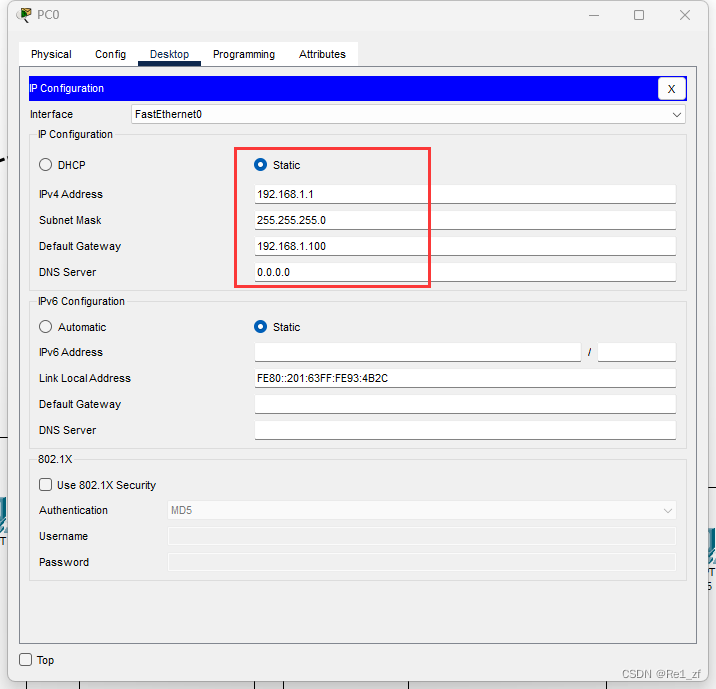Maximize the PC0 window
Image resolution: width=716 pixels, height=689 pixels.
pyautogui.click(x=639, y=15)
